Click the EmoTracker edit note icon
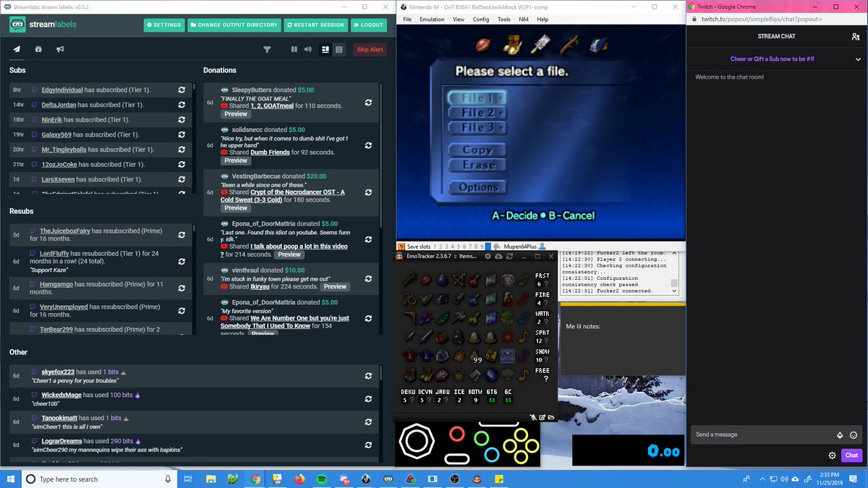 click(542, 417)
